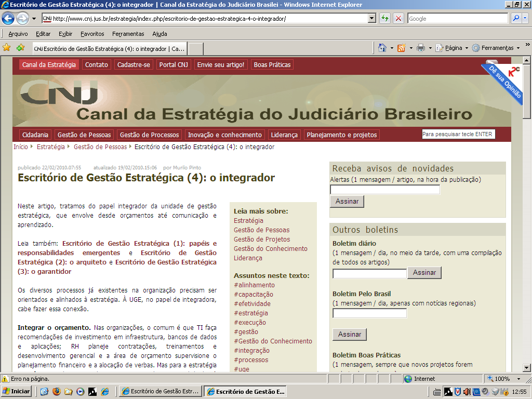Click the search magnifier icon

click(516, 19)
